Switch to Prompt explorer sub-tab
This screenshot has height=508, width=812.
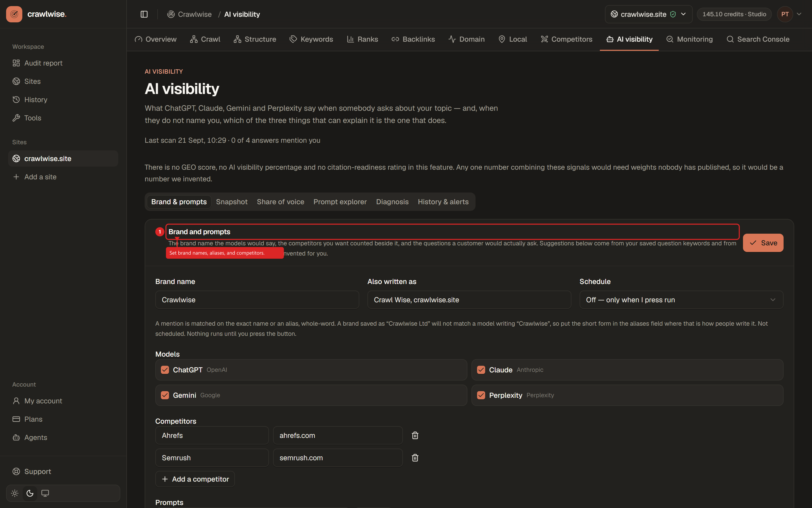point(340,202)
